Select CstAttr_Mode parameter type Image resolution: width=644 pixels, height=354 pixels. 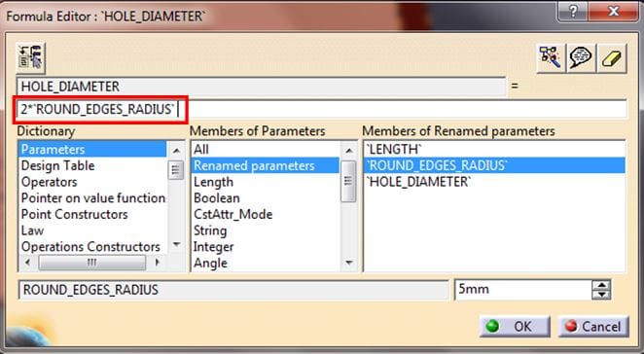click(233, 214)
